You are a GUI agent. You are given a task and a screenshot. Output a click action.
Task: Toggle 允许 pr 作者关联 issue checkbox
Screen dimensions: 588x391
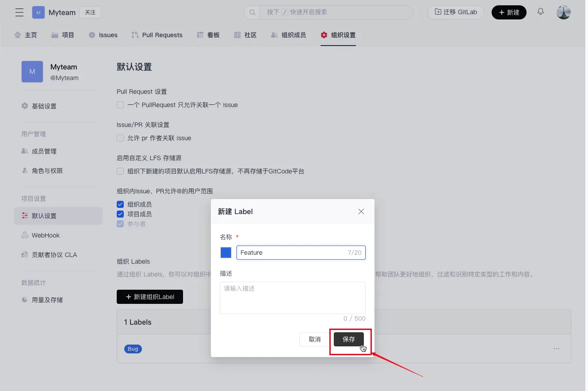click(120, 138)
